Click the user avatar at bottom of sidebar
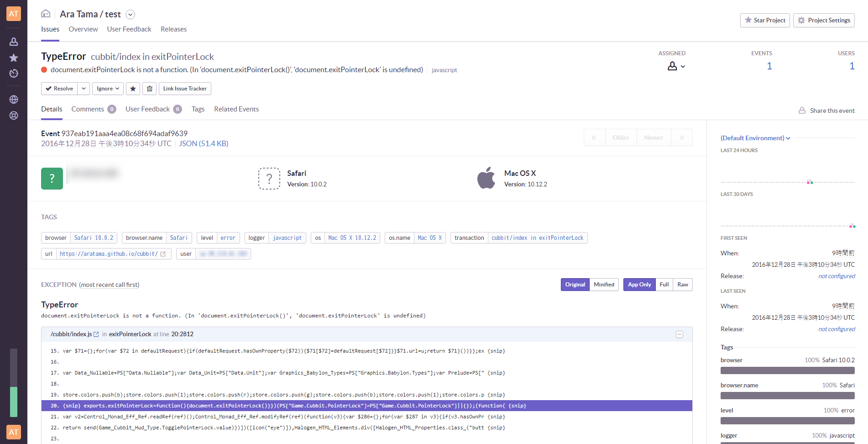This screenshot has height=444, width=868. (14, 432)
